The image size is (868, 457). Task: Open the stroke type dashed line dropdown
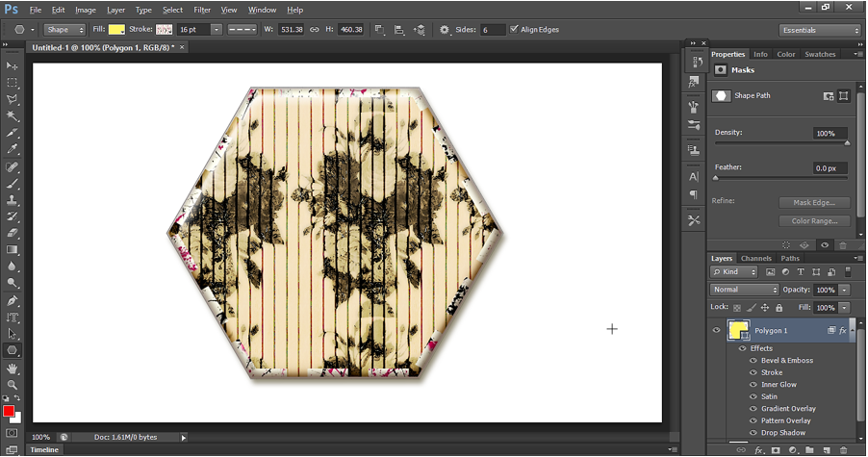point(242,30)
